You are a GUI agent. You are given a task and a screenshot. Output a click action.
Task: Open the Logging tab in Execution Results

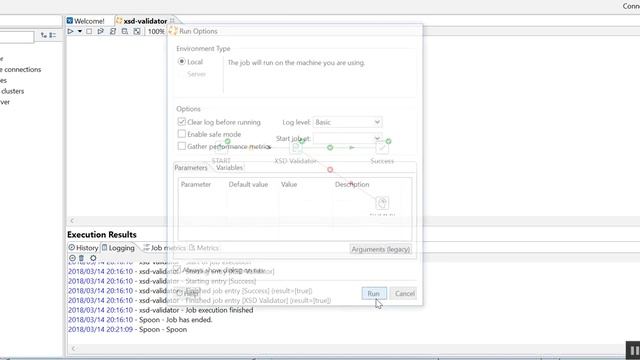click(x=118, y=248)
